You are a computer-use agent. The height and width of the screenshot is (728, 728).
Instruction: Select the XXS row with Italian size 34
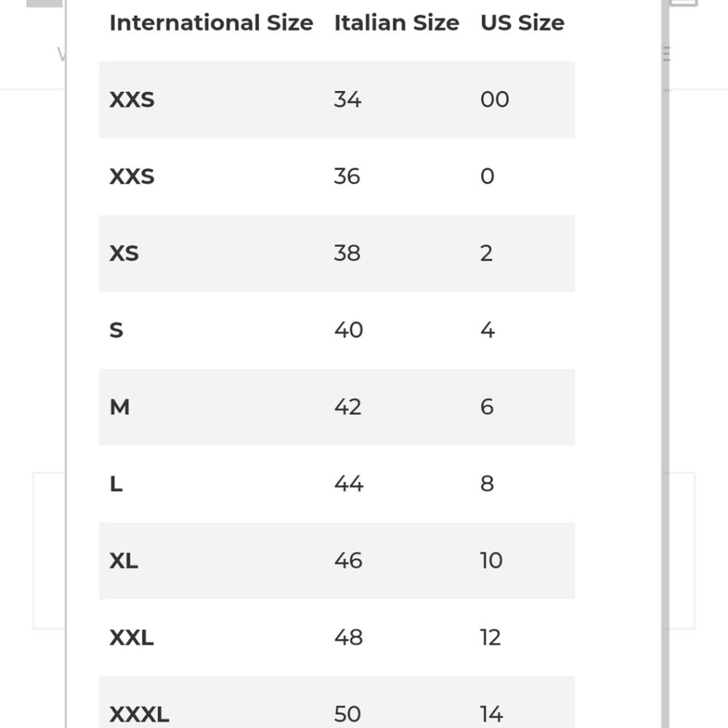click(336, 99)
